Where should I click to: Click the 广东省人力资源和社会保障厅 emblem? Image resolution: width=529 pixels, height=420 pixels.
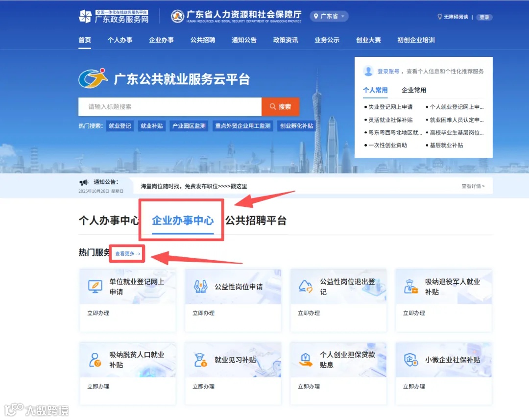click(x=177, y=16)
